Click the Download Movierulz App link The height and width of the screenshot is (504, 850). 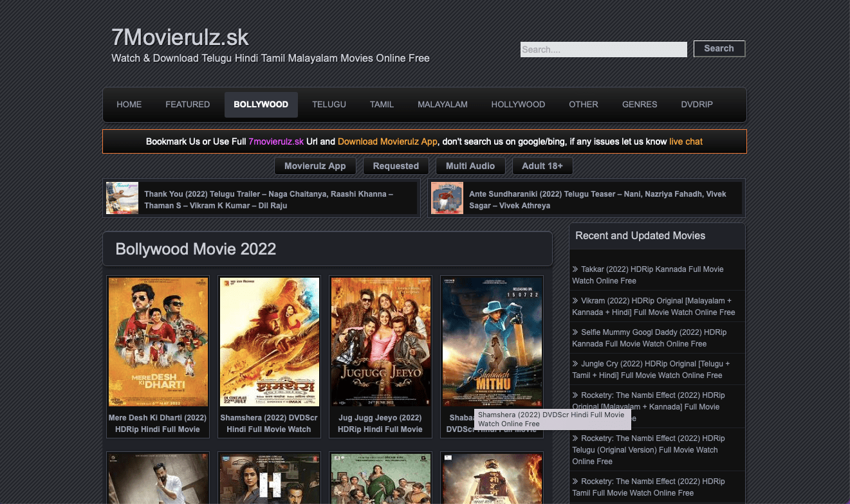tap(387, 141)
